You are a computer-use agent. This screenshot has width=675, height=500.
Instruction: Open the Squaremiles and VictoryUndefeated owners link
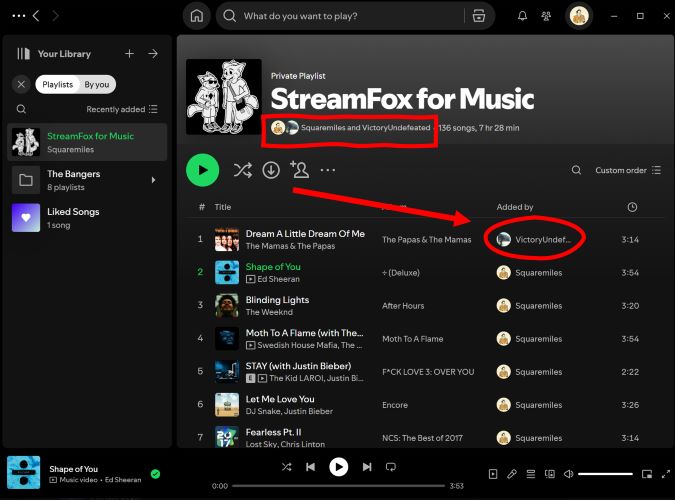tap(365, 128)
